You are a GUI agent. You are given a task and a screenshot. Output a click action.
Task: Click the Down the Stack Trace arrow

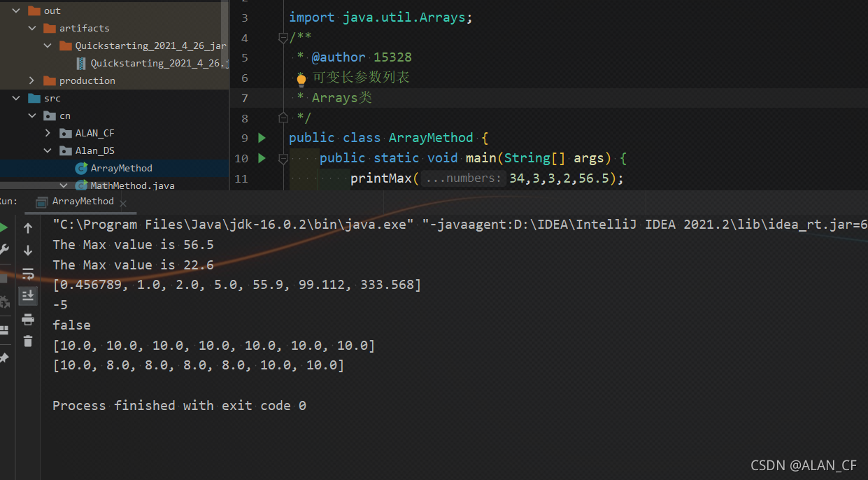(x=28, y=250)
